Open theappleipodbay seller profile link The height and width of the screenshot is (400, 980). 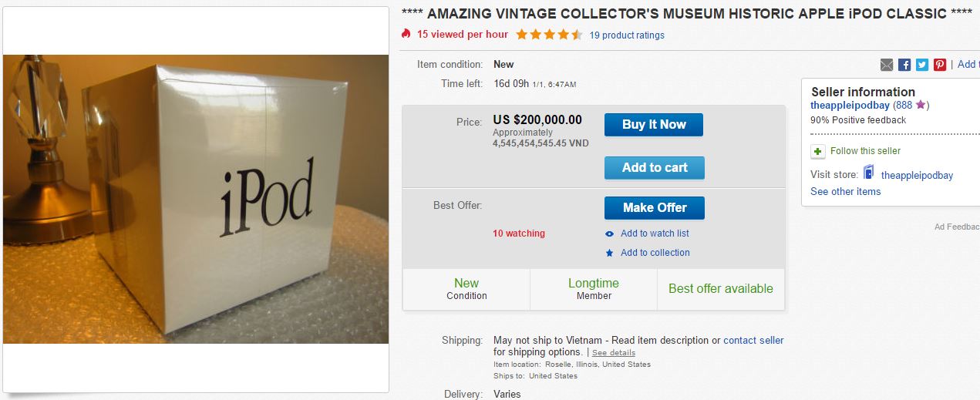[850, 105]
